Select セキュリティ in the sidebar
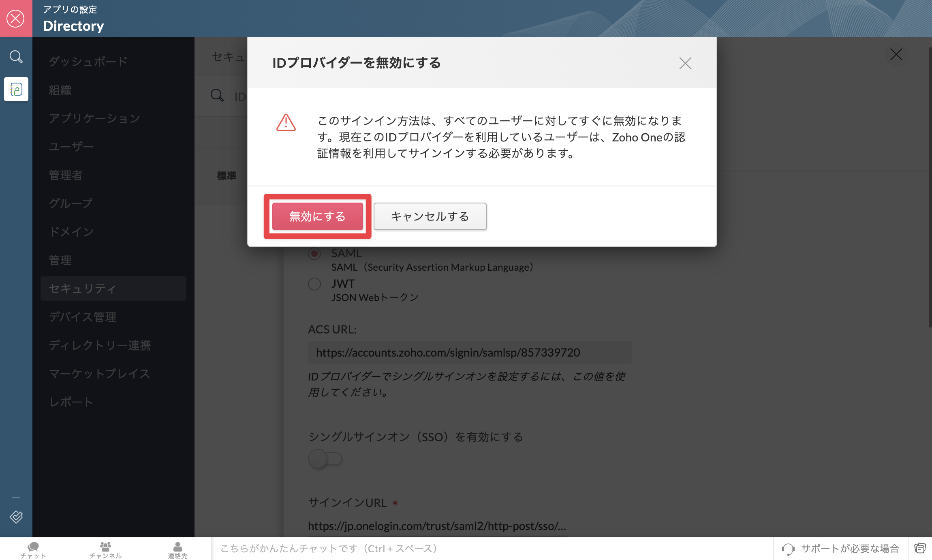The width and height of the screenshot is (932, 560). pos(113,289)
